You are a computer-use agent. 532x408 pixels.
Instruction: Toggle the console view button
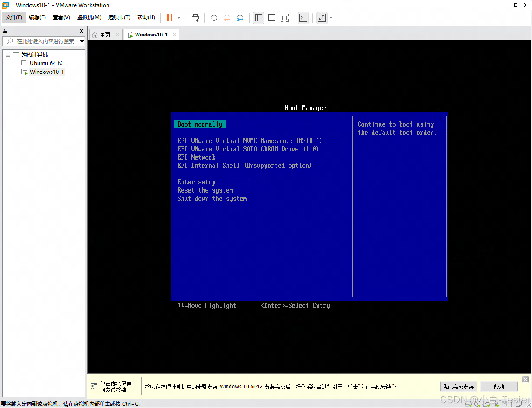pyautogui.click(x=304, y=18)
